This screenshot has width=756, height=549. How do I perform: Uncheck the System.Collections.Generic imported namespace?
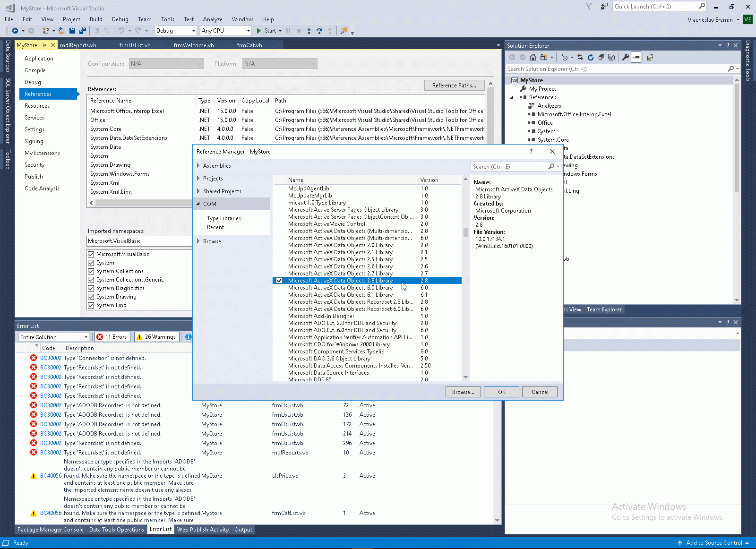coord(91,280)
